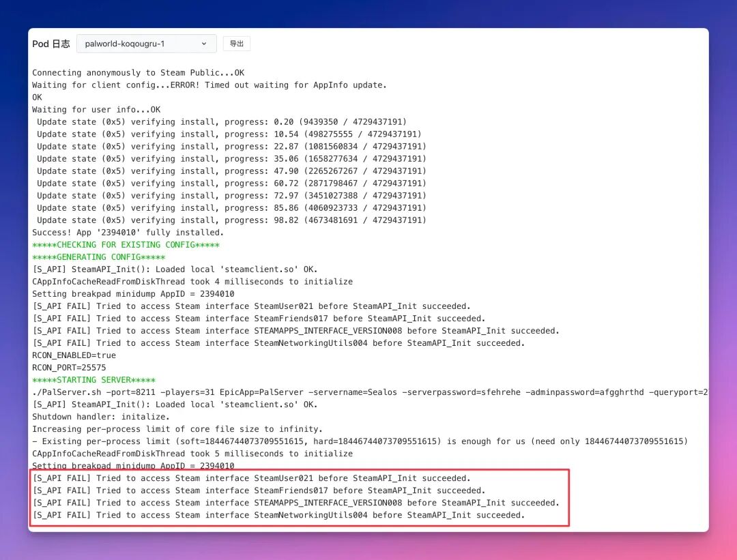Select line 'Increasing per-process limit of core file size'

click(x=177, y=429)
